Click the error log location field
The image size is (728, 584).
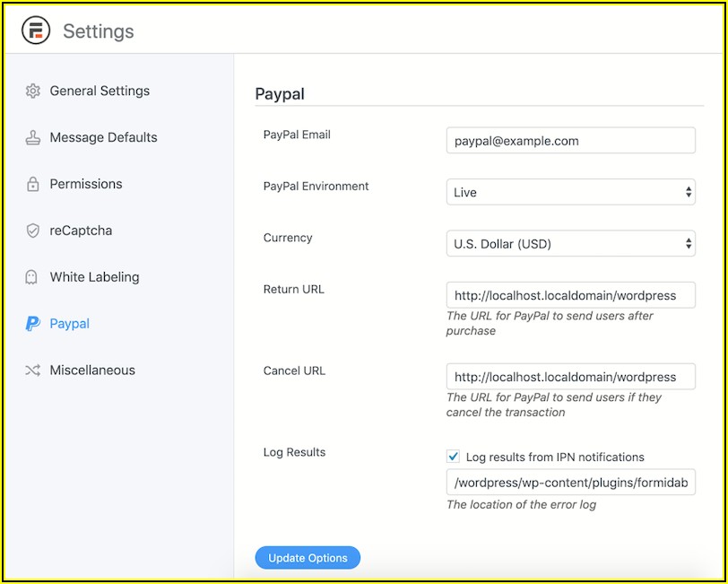570,483
